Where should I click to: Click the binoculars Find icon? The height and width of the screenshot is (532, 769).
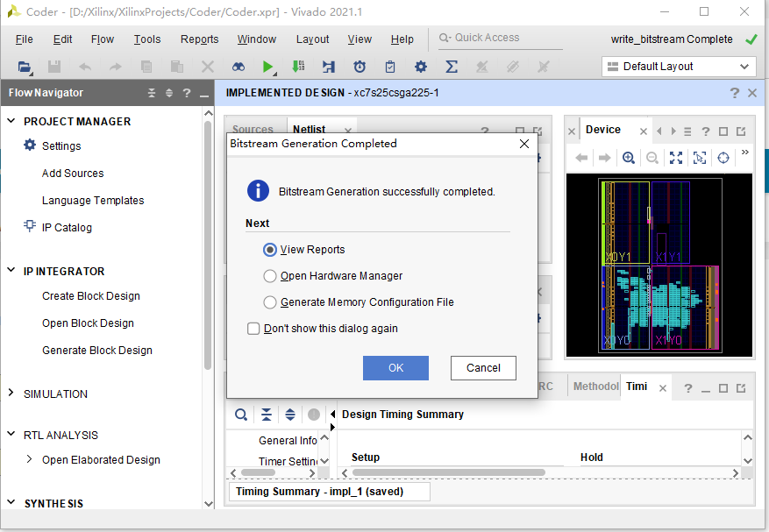(239, 67)
